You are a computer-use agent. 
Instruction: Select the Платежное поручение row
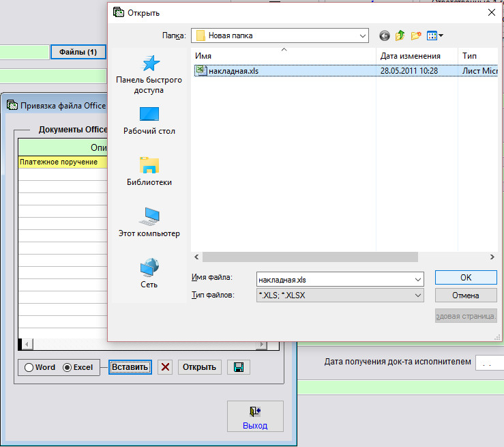(63, 162)
